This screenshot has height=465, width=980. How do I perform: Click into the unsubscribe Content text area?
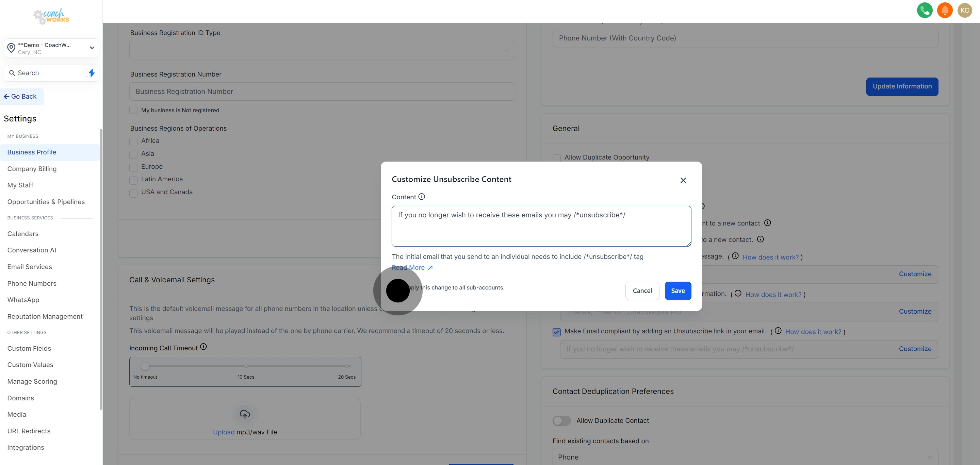tap(541, 226)
